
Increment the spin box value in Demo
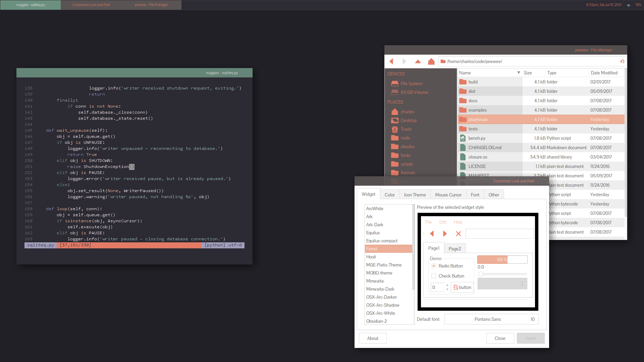point(447,285)
